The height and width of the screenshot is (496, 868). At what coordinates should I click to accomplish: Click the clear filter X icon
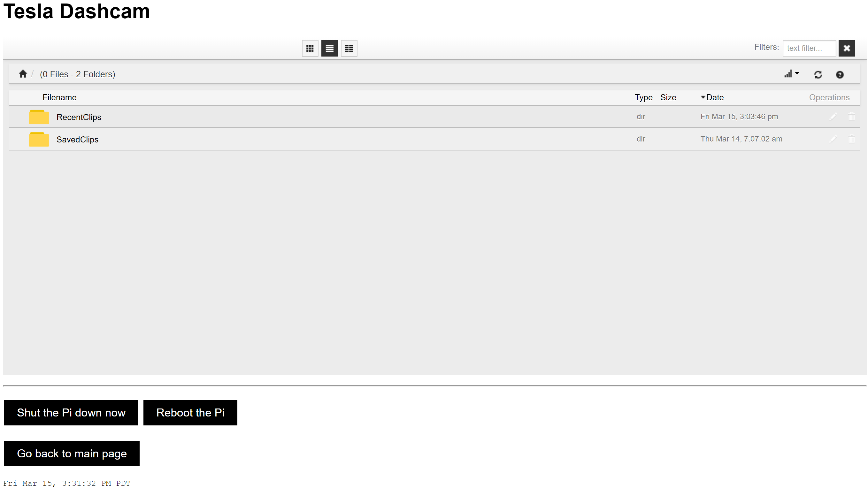847,48
